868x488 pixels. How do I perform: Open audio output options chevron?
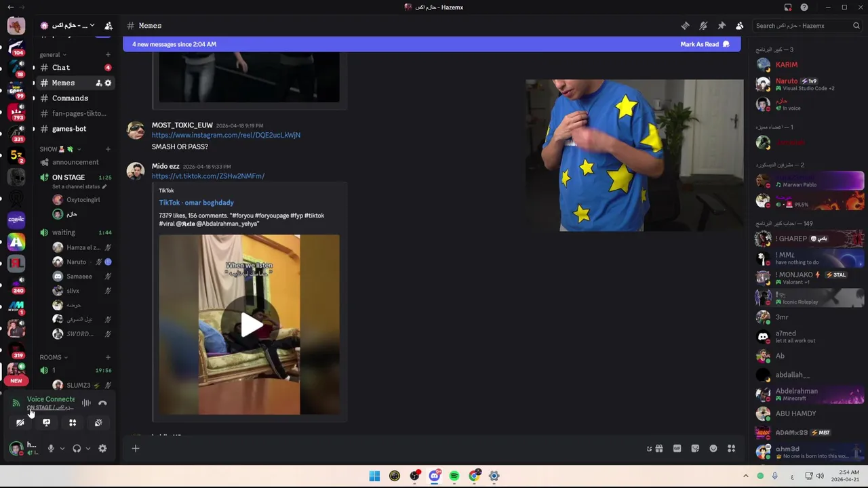(87, 448)
